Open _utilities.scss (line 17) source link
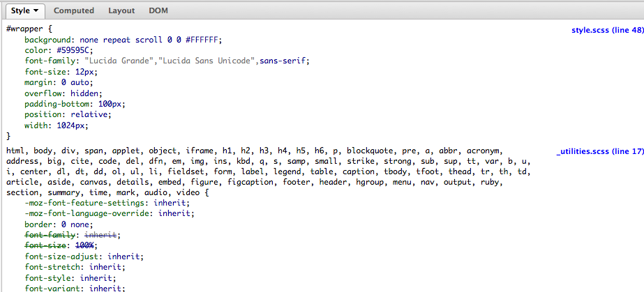 tap(599, 151)
